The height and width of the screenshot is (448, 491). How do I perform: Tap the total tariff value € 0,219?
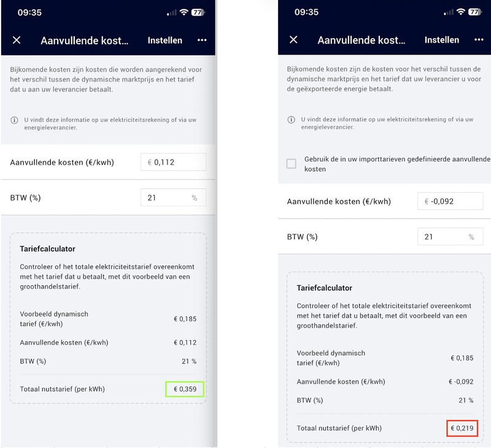(461, 428)
